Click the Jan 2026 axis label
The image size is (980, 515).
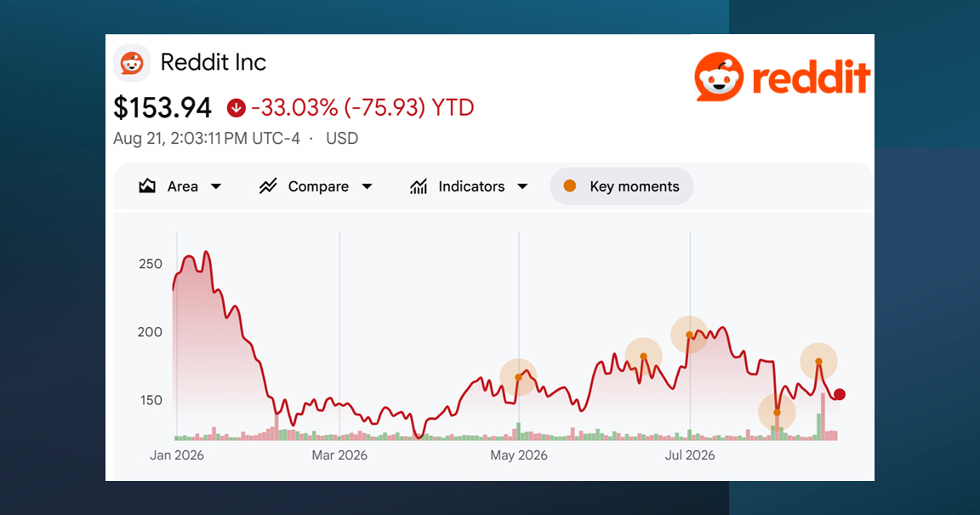[177, 455]
